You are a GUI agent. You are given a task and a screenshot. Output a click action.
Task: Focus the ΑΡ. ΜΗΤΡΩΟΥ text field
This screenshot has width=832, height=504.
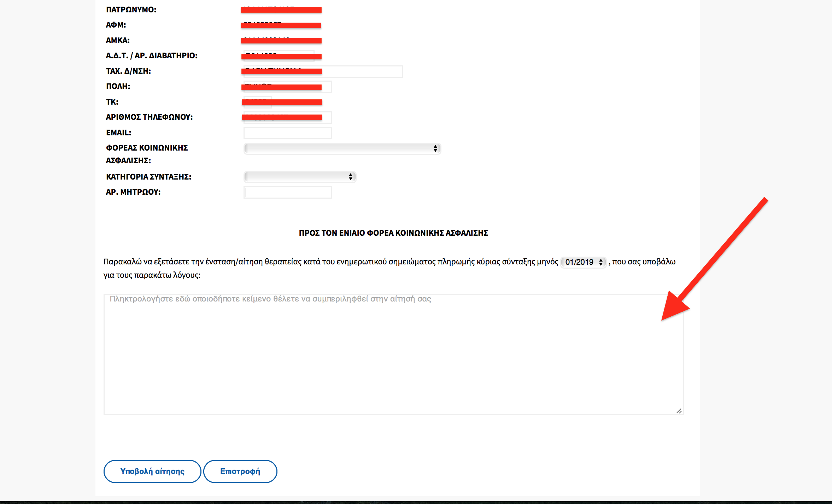point(288,192)
